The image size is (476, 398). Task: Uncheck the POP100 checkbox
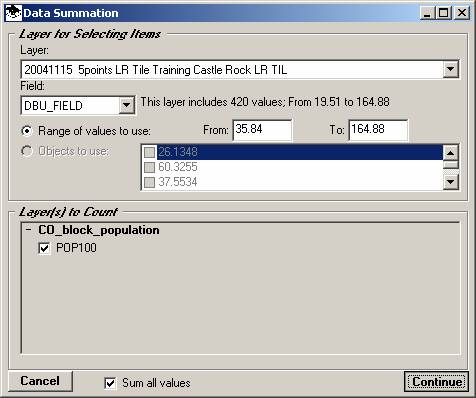44,248
